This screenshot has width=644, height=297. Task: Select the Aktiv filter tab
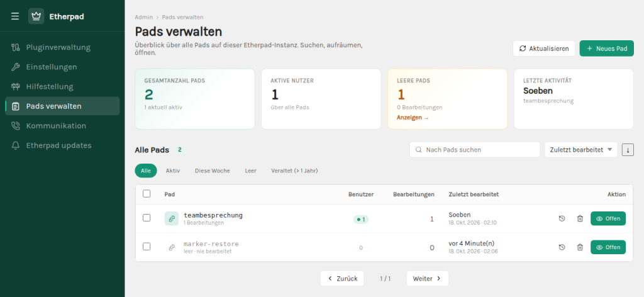(173, 171)
